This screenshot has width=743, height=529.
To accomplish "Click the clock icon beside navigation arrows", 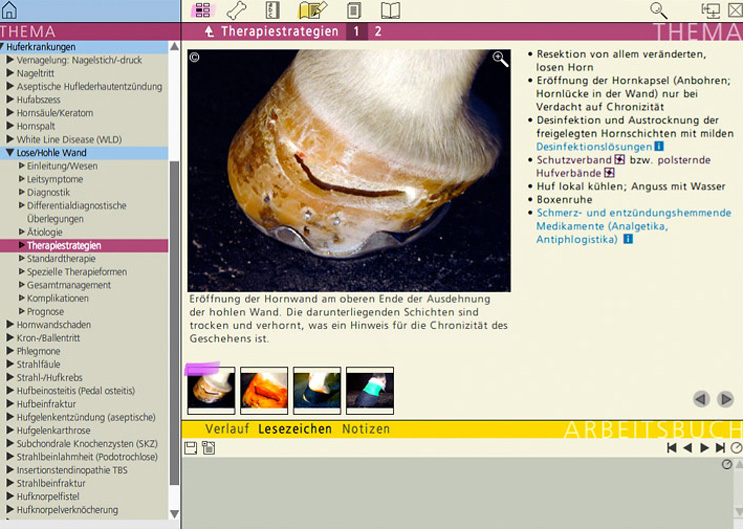I will tap(736, 448).
